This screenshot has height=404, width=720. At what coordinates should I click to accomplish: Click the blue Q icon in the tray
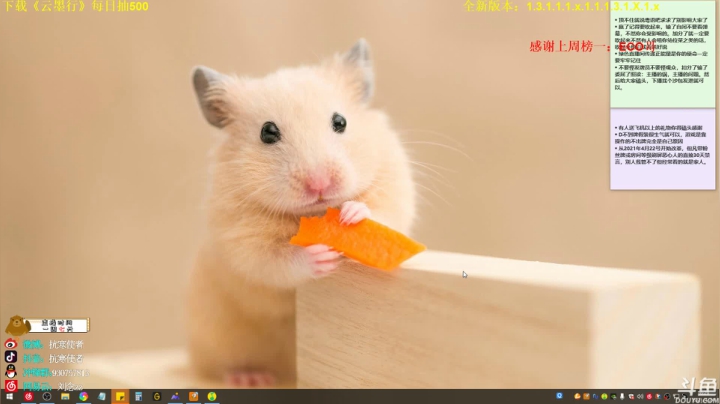click(x=559, y=396)
